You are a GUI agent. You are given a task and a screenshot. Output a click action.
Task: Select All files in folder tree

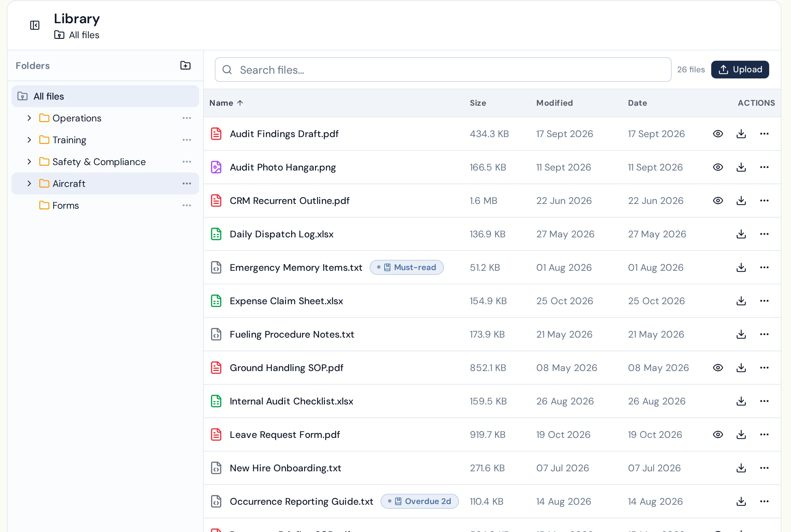pos(105,96)
